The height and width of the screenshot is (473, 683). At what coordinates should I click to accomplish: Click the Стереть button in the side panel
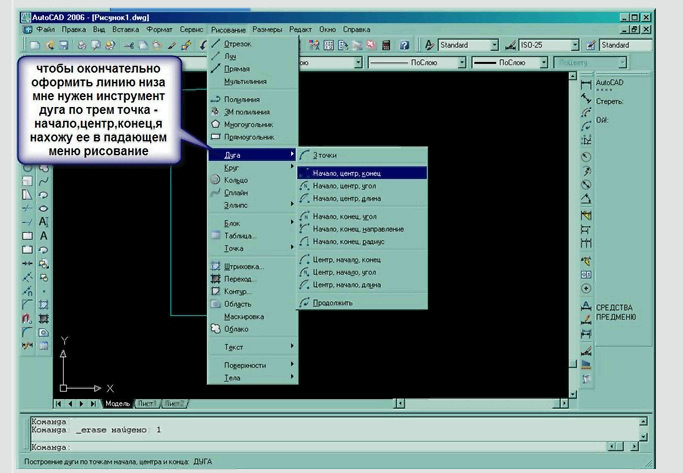(610, 100)
